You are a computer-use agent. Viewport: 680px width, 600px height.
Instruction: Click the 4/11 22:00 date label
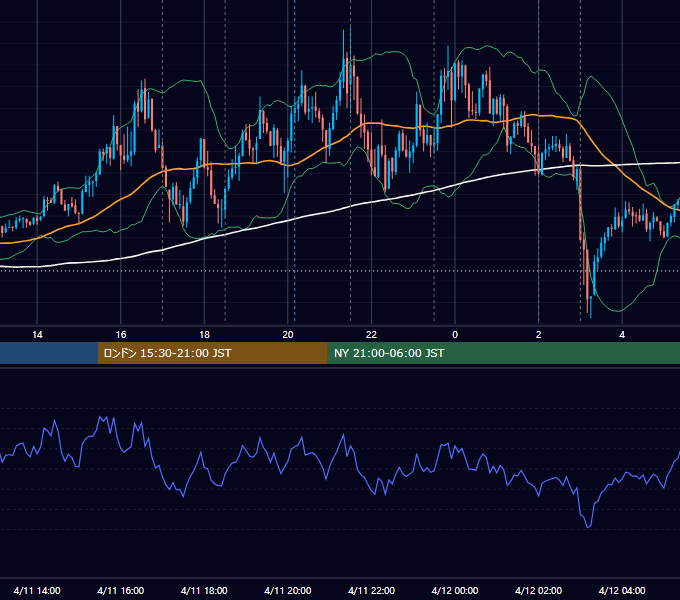tap(371, 590)
